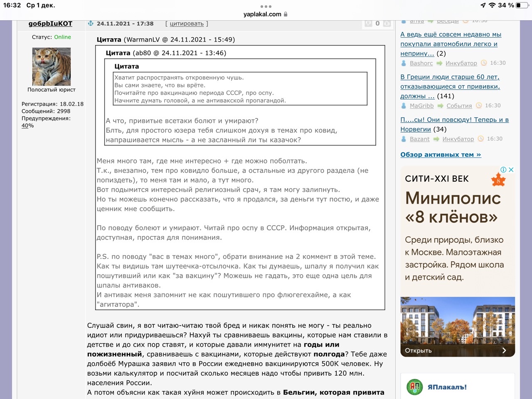Open Инкубатор section in Bazant row
This screenshot has height=399, width=532.
click(x=458, y=139)
